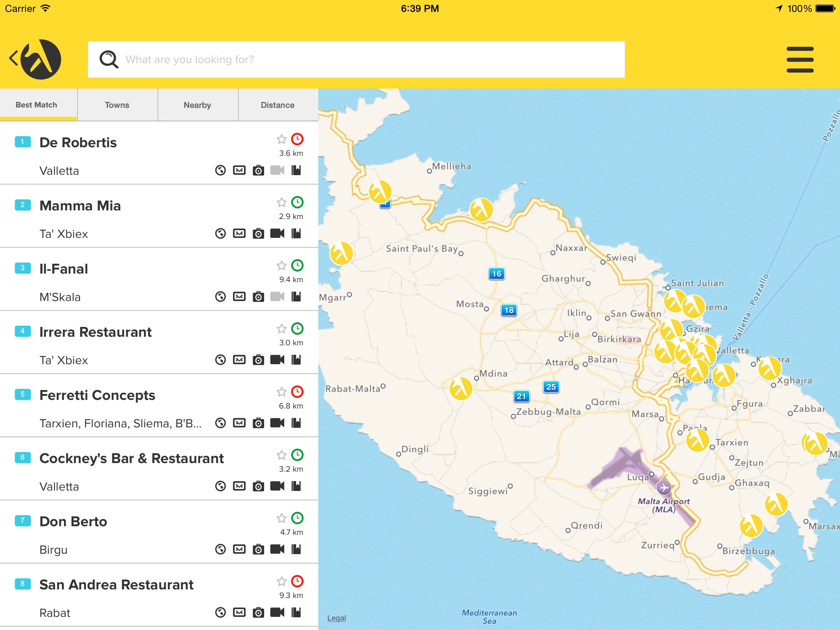Select the Malta Airport marker
This screenshot has height=630, width=840.
tap(664, 488)
